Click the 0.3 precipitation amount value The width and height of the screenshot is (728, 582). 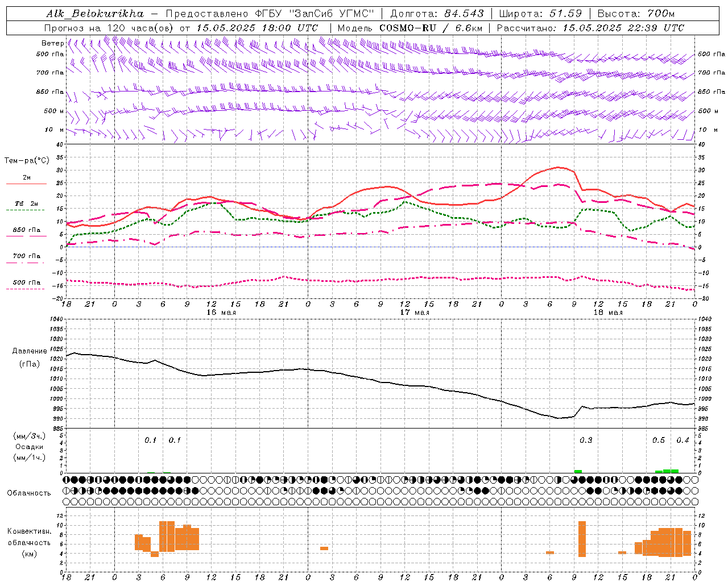586,440
